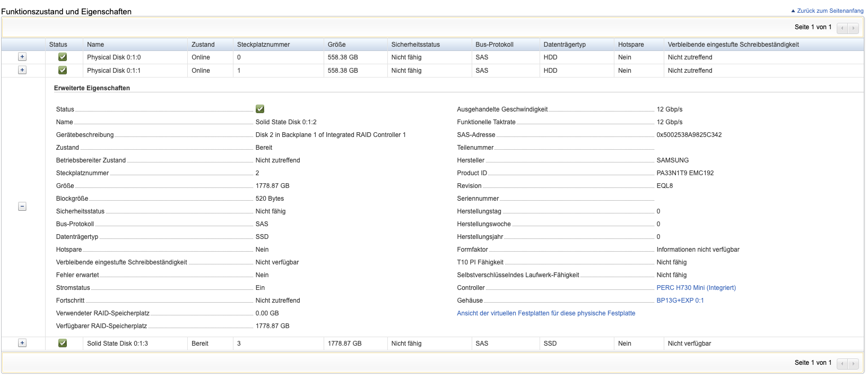This screenshot has height=377, width=868.
Task: Click the Datenträgertyp column header
Action: [x=565, y=45]
